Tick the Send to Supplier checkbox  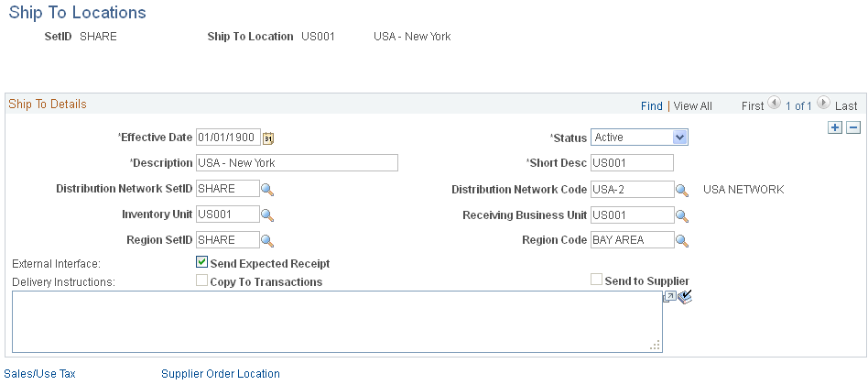coord(597,280)
